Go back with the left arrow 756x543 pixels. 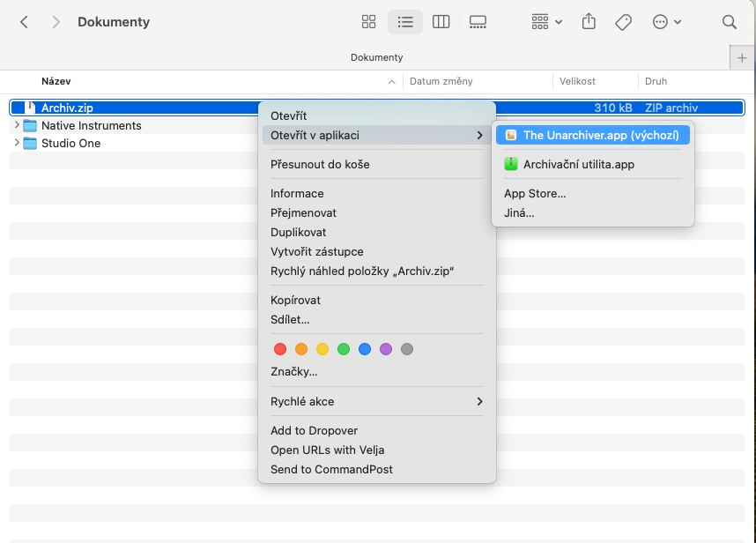pos(25,22)
